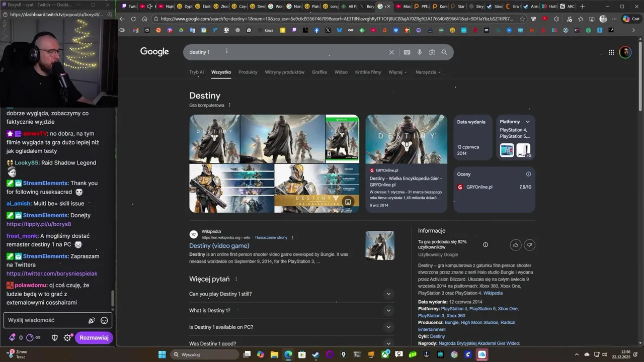Open GRYOnline.pl 7,5/10 rating row
This screenshot has height=362, width=644.
pos(494,187)
